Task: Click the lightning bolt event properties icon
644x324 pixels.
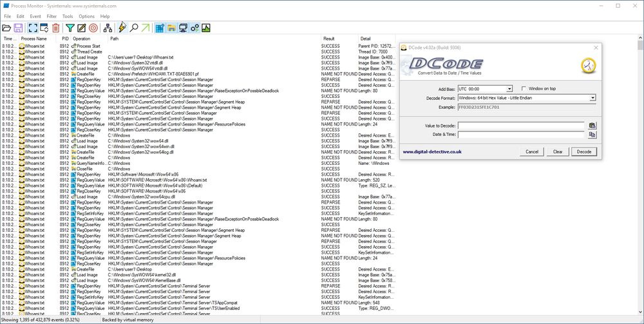Action: pos(122,28)
